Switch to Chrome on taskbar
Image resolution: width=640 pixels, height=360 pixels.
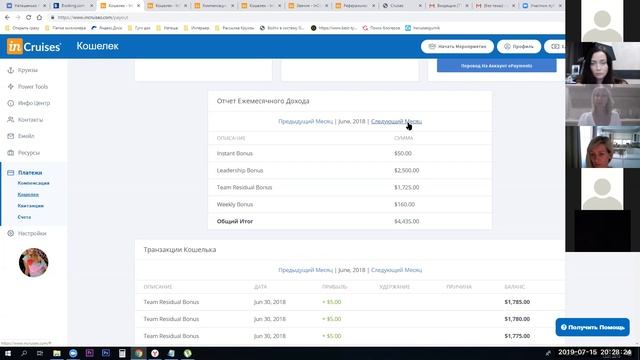(x=139, y=353)
